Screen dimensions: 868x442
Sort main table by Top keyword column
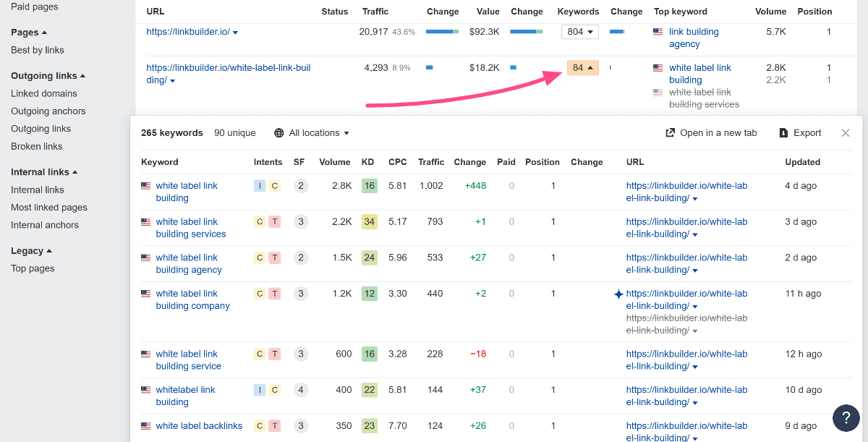681,12
